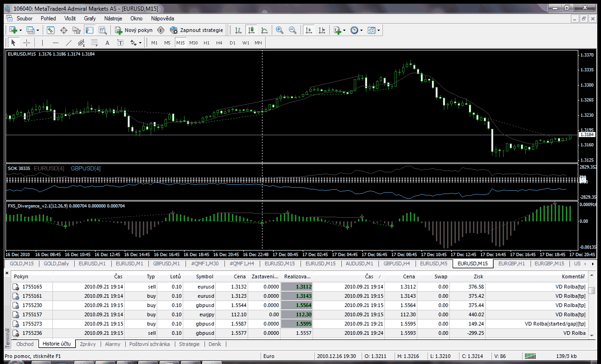
Task: Click the profit value -299.25
Action: click(x=475, y=333)
